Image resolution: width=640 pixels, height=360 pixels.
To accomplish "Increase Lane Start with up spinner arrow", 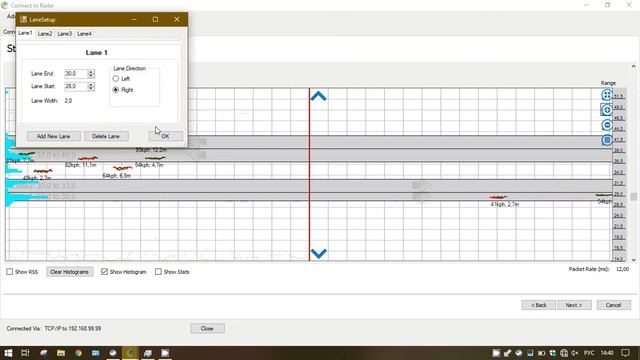I will click(x=91, y=84).
